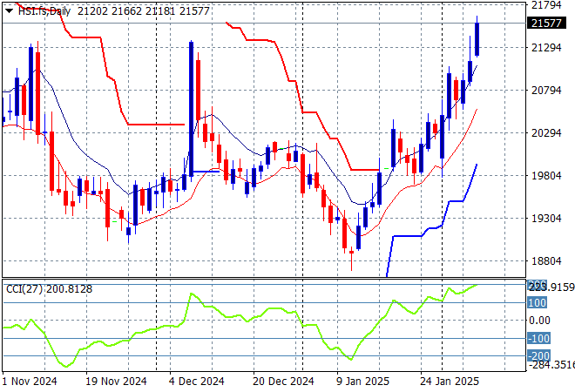The image size is (575, 392).
Task: Click the 1 Nov 2024 date label
Action: (x=30, y=382)
